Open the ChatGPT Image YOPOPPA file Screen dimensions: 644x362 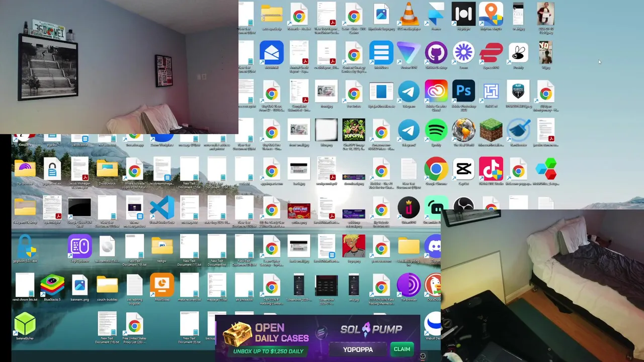[354, 131]
